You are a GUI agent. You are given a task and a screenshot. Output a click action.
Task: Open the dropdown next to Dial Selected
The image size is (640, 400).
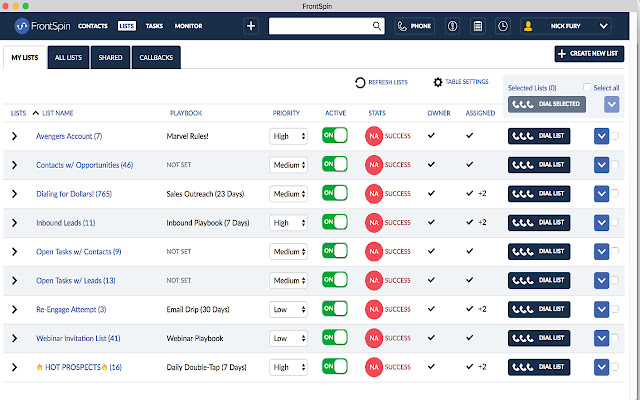[x=611, y=104]
